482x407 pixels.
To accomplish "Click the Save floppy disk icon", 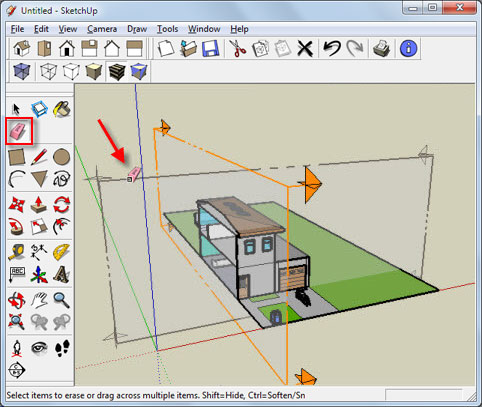I will pos(210,49).
